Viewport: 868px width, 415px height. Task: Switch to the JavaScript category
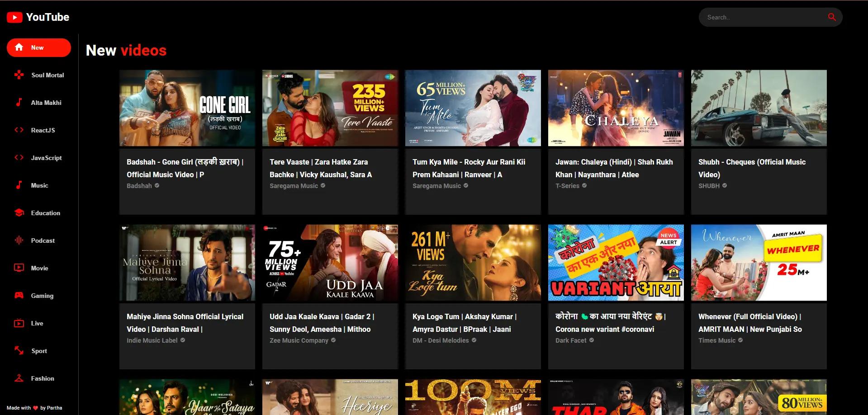tap(39, 158)
